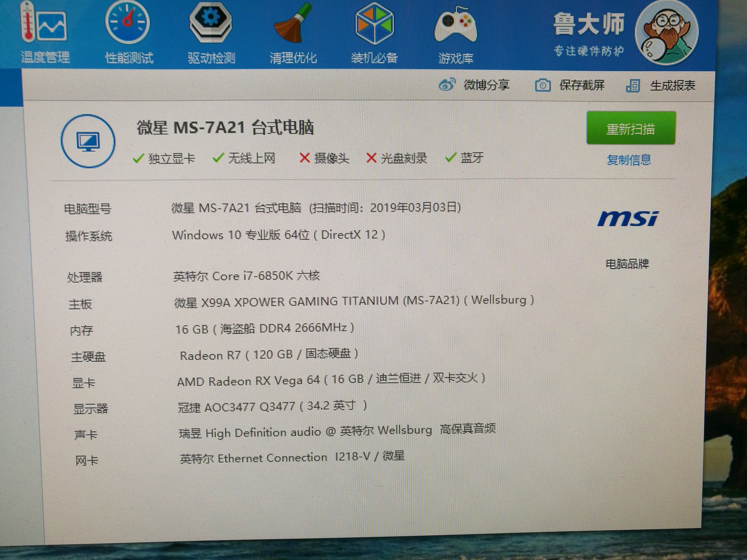Click the X99A XPOWER GAMING TITANIUM value
This screenshot has height=560, width=747.
(x=354, y=301)
